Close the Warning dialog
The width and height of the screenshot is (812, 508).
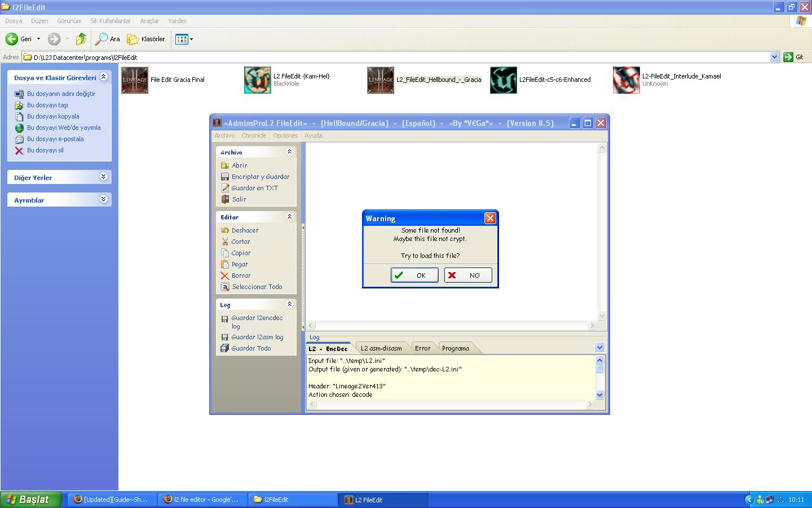(x=490, y=218)
